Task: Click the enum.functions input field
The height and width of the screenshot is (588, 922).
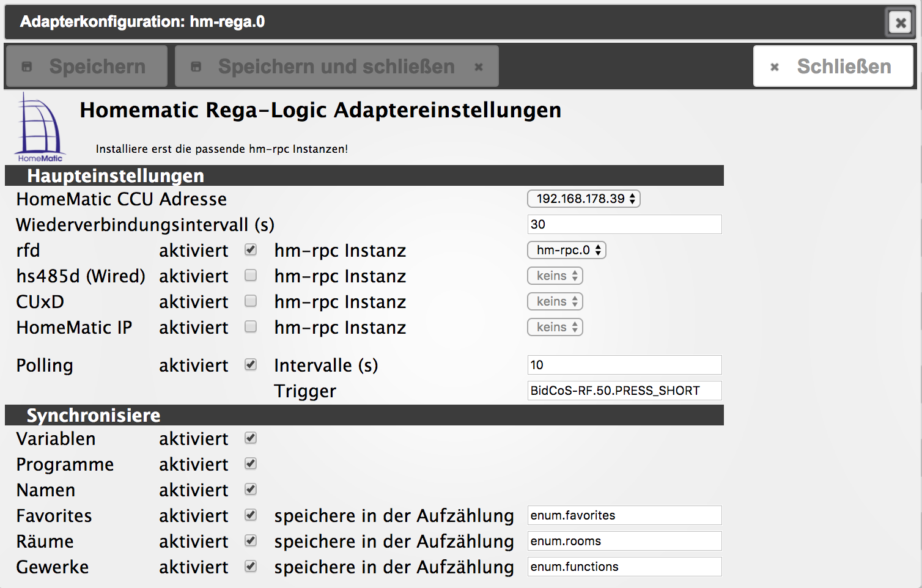Action: click(624, 567)
